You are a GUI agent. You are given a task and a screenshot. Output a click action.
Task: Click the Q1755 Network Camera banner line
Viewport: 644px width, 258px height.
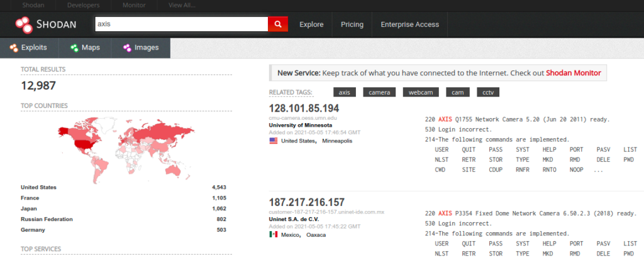[517, 119]
